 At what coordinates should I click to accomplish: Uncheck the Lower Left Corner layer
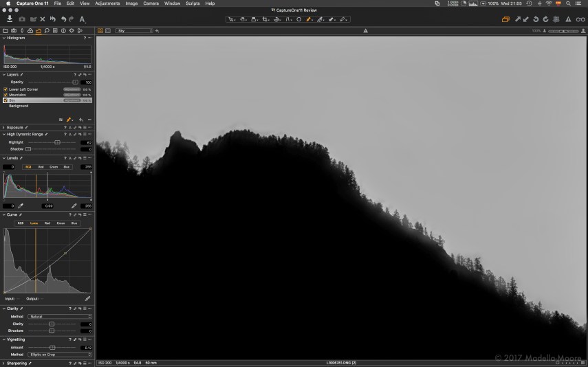click(x=6, y=89)
